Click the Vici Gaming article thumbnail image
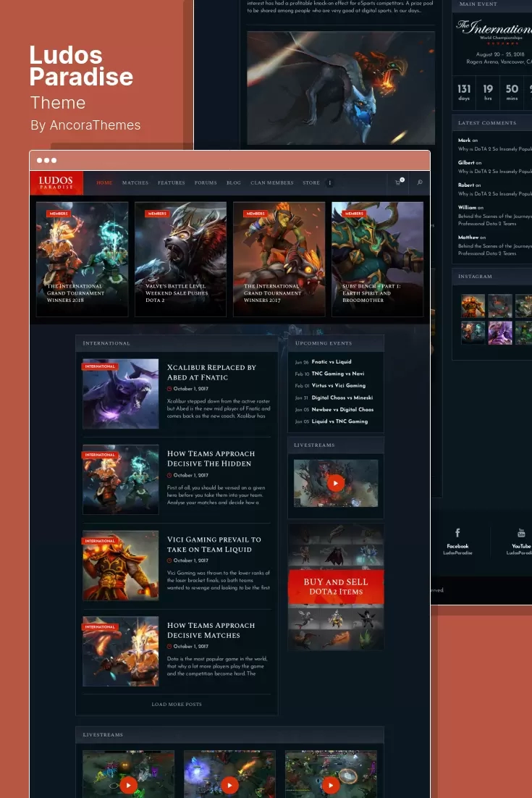This screenshot has width=532, height=798. pos(121,566)
